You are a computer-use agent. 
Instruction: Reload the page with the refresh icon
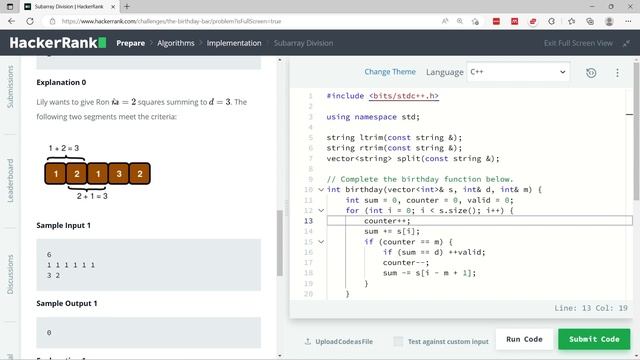coord(30,21)
